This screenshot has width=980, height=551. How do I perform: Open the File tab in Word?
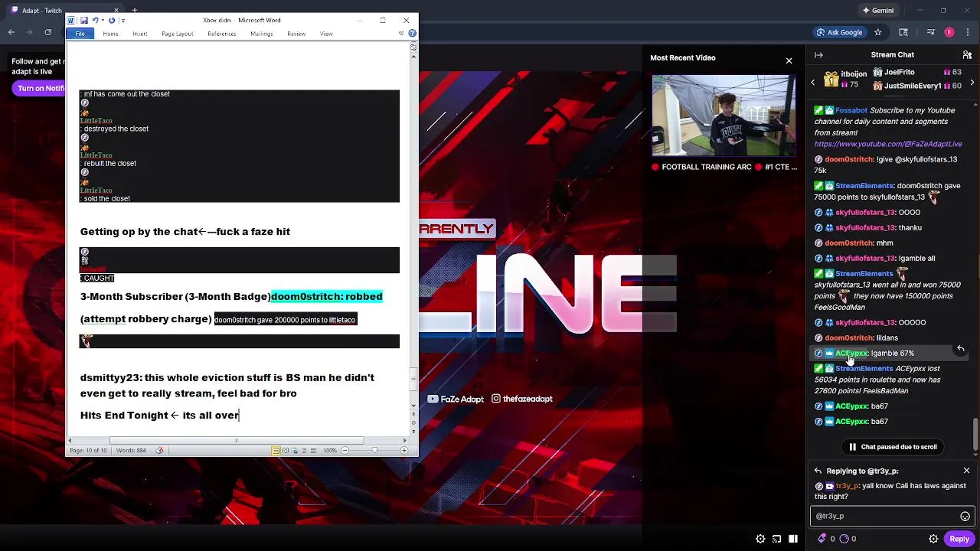point(80,34)
